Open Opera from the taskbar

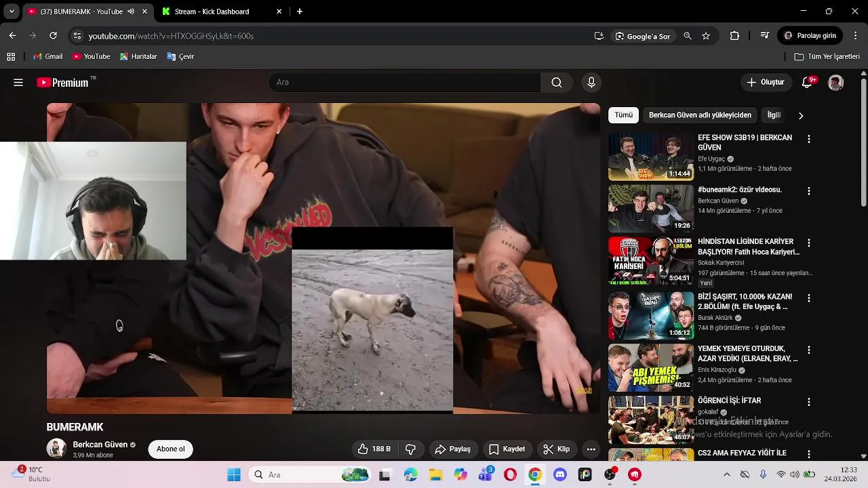pos(510,475)
